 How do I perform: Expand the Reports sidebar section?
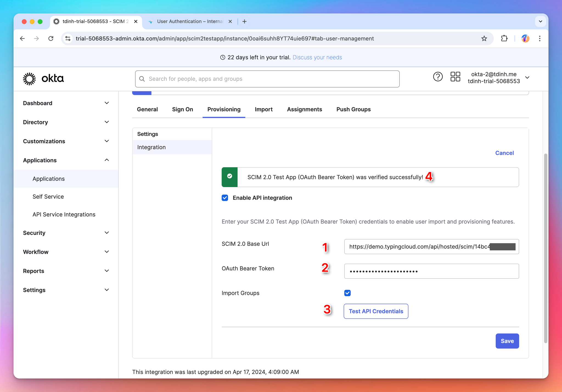[66, 271]
